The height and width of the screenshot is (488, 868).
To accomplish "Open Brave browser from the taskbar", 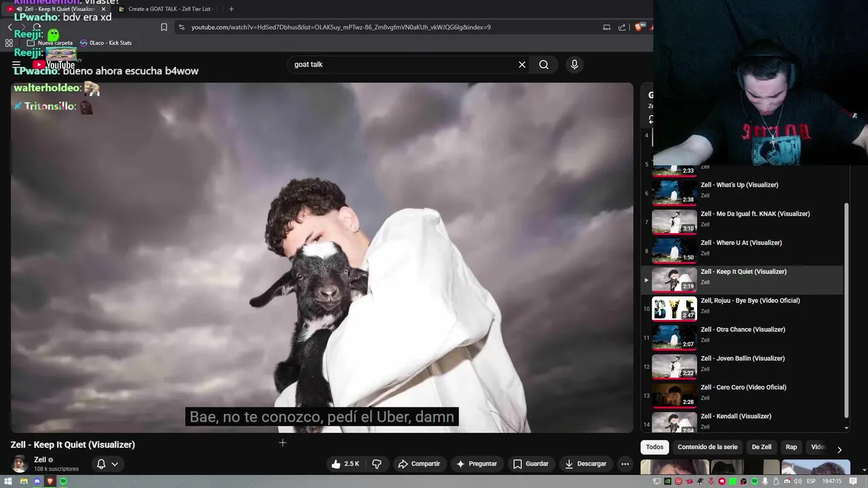I will (x=50, y=481).
